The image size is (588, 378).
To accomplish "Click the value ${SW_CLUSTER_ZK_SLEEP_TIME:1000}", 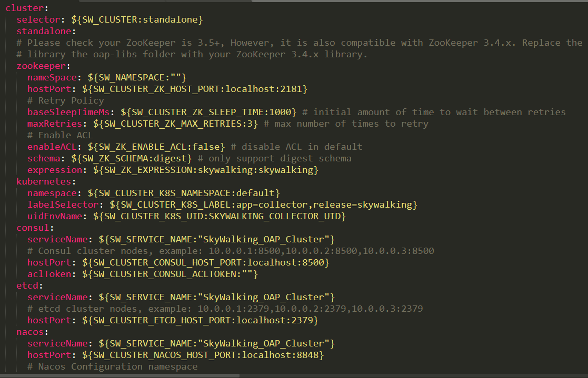I will pos(208,113).
